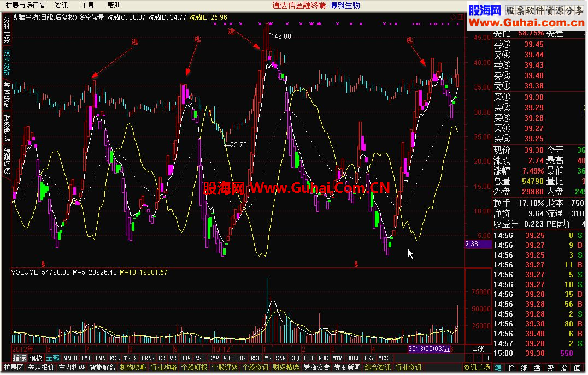Click the 0 reset button beside minus

[x=487, y=358]
